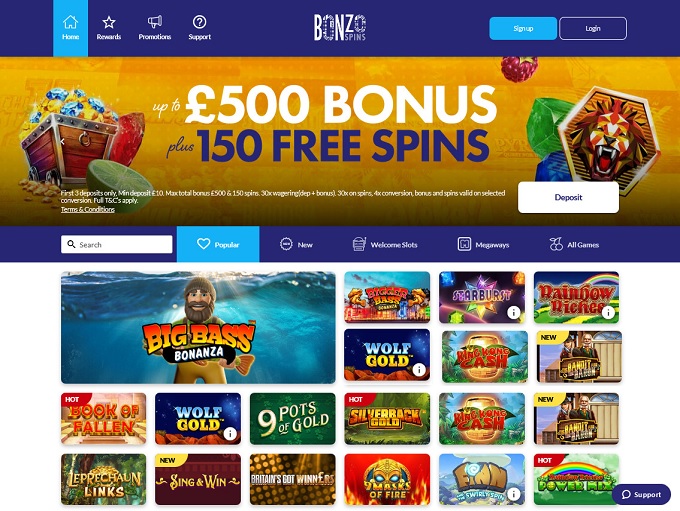Open the Terms & Conditions link
The width and height of the screenshot is (680, 511).
click(x=88, y=210)
